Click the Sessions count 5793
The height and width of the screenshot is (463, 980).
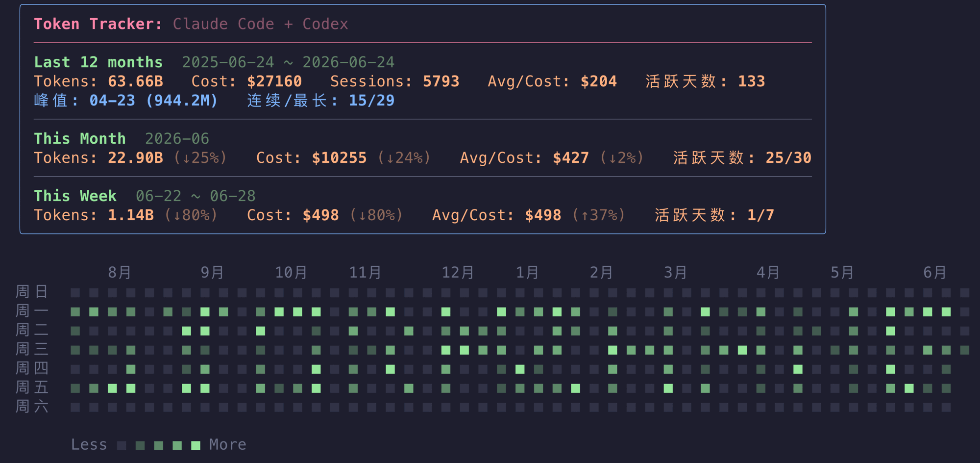pos(441,81)
